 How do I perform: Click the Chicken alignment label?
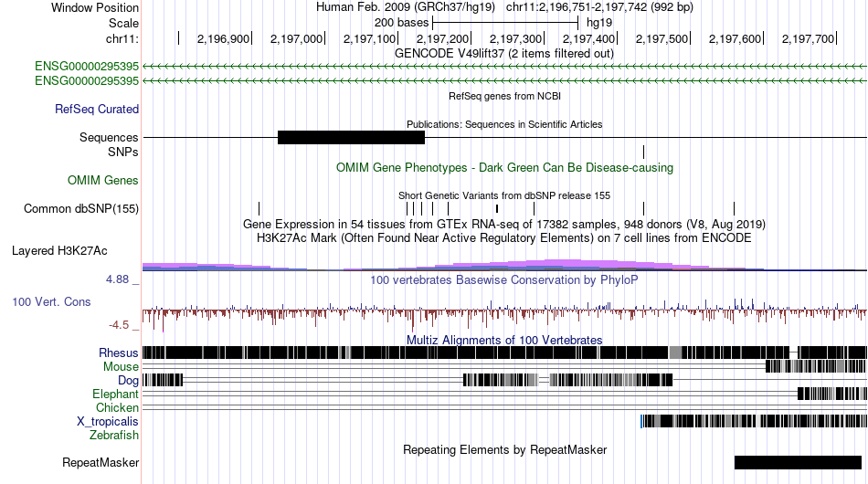pos(117,407)
